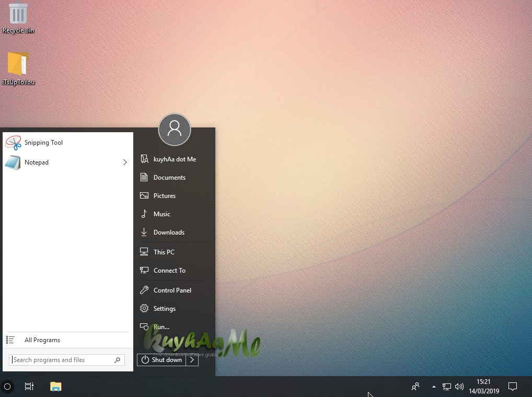
Task: Click the Settings gear icon
Action: pos(144,308)
